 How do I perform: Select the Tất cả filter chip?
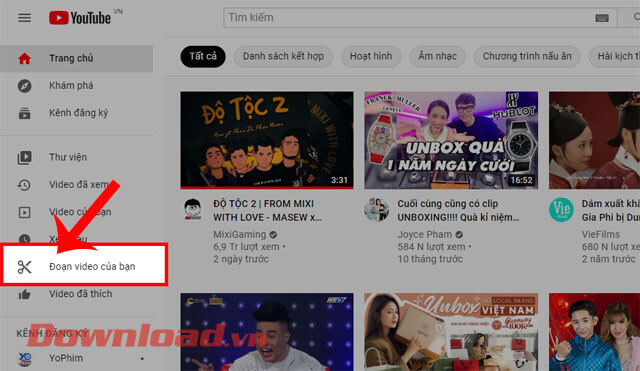(x=203, y=56)
